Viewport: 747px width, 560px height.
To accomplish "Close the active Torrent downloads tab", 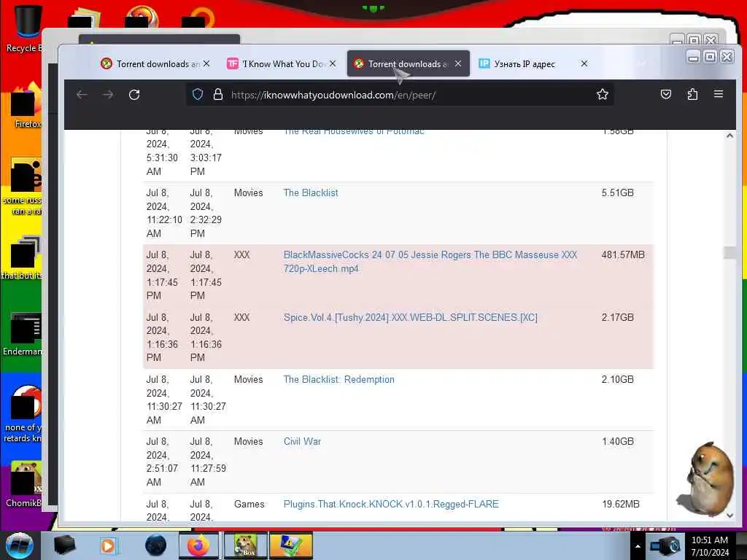I will [458, 63].
